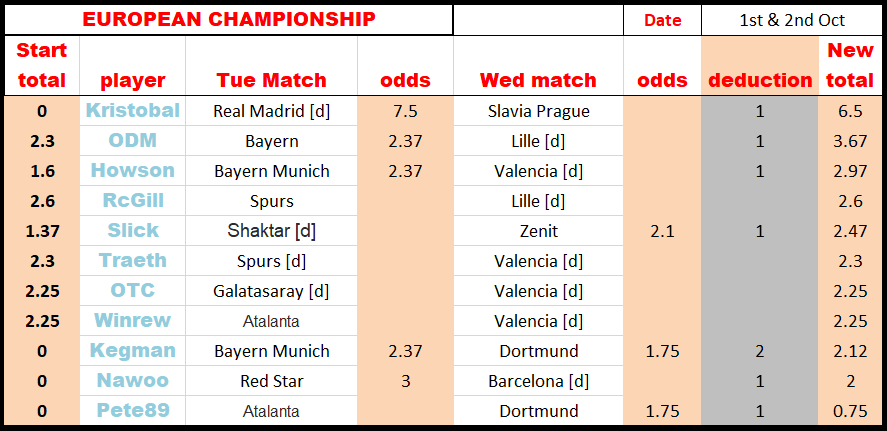Viewport: 887px width, 431px height.
Task: Select the Galatasaray [d] match cell
Action: tap(272, 291)
